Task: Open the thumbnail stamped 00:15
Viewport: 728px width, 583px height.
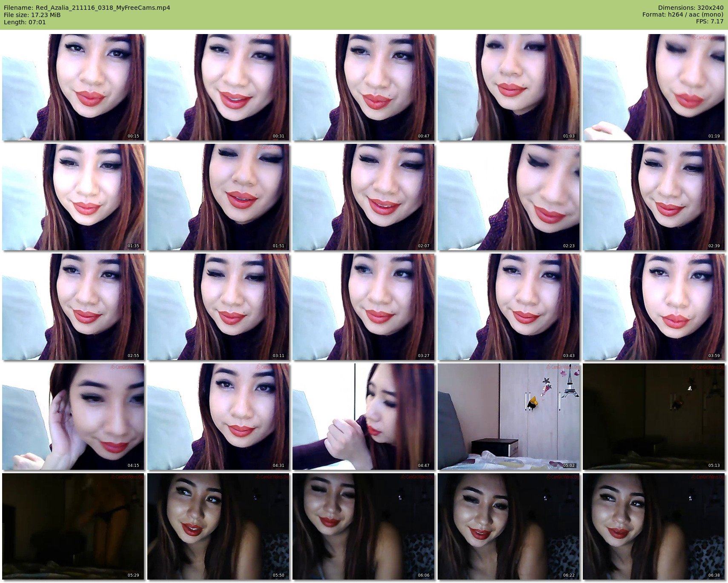Action: [73, 87]
